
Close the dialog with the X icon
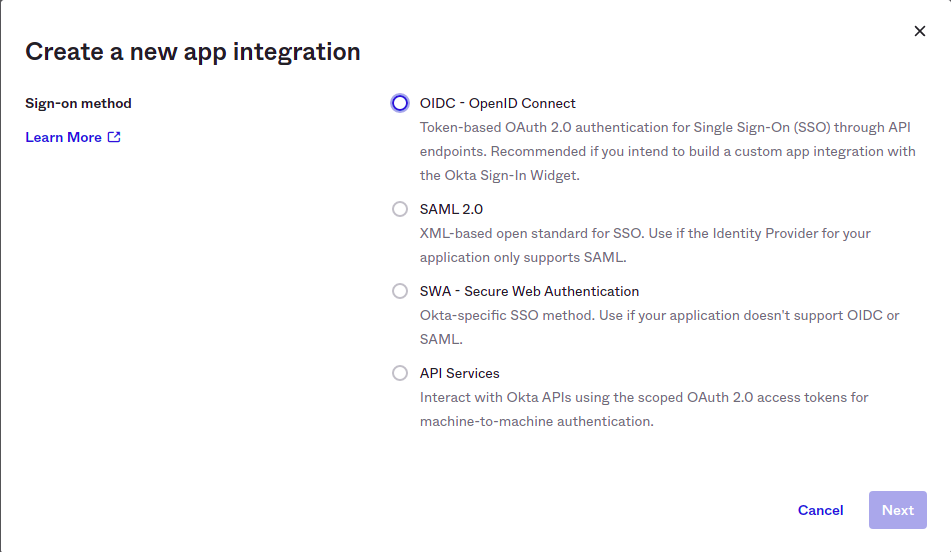(x=919, y=31)
